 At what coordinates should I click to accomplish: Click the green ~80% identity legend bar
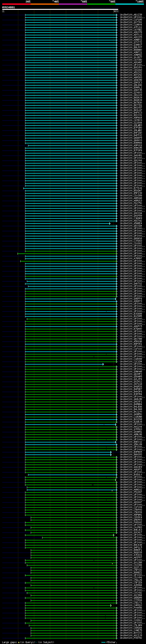click(x=101, y=4)
